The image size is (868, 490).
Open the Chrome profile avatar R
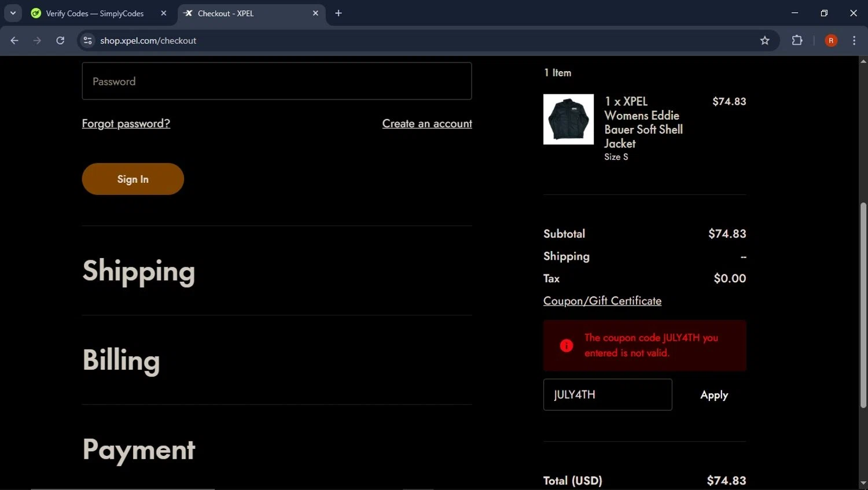click(x=831, y=40)
